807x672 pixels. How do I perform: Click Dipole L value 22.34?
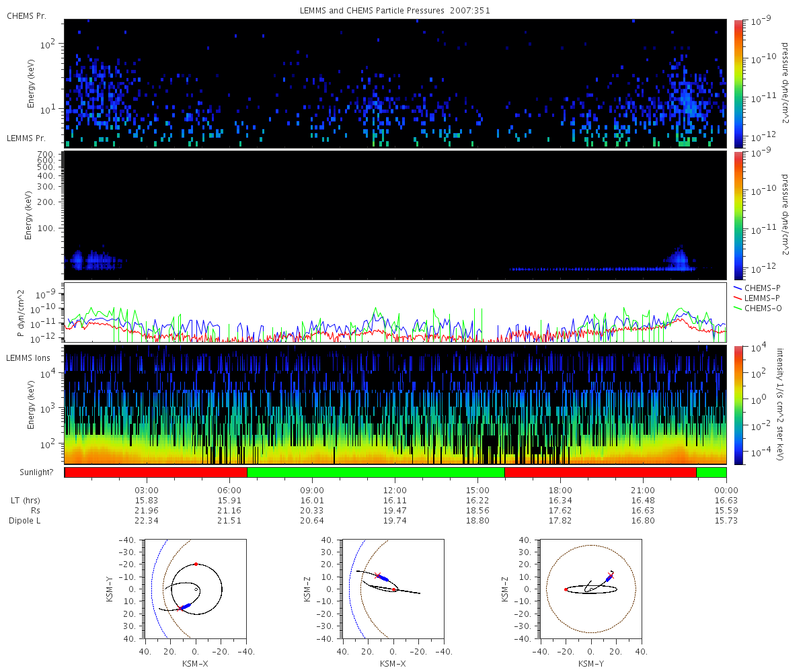coord(147,521)
